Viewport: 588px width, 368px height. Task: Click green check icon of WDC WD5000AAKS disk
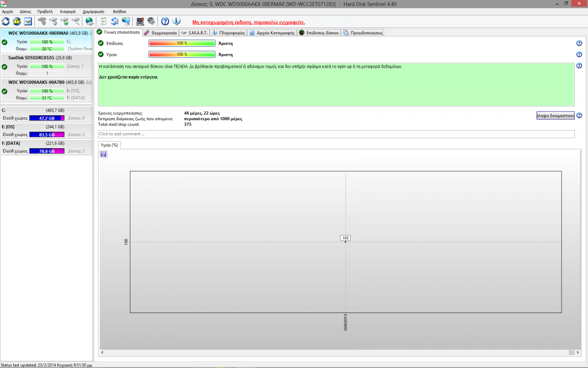coord(4,91)
